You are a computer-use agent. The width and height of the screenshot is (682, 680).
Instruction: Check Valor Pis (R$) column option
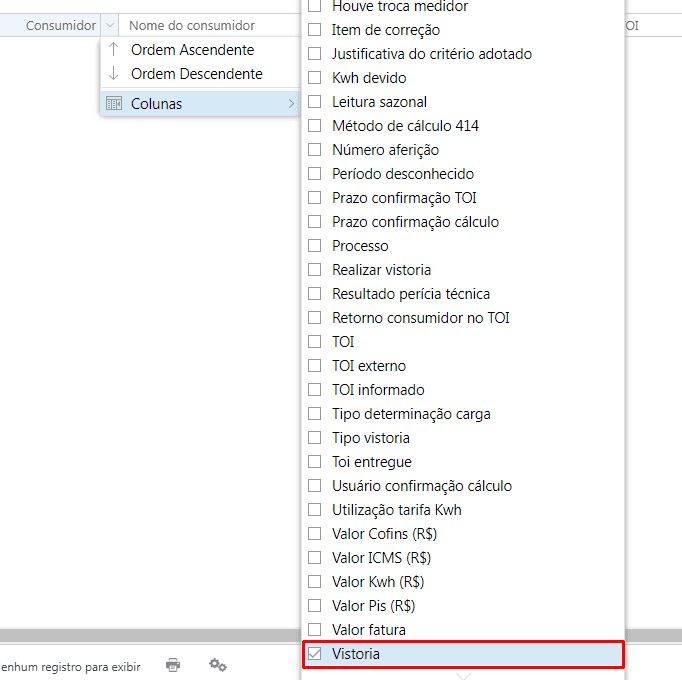tap(314, 605)
